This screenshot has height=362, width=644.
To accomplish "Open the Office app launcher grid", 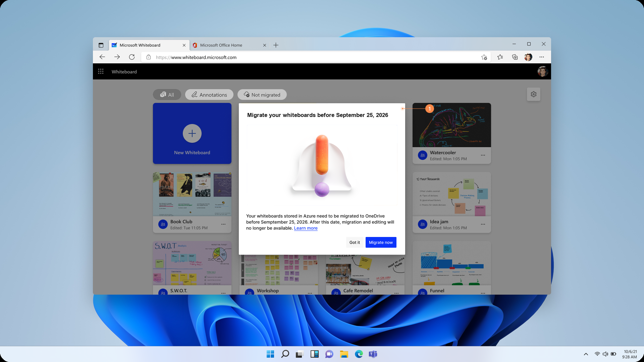I will [x=101, y=71].
